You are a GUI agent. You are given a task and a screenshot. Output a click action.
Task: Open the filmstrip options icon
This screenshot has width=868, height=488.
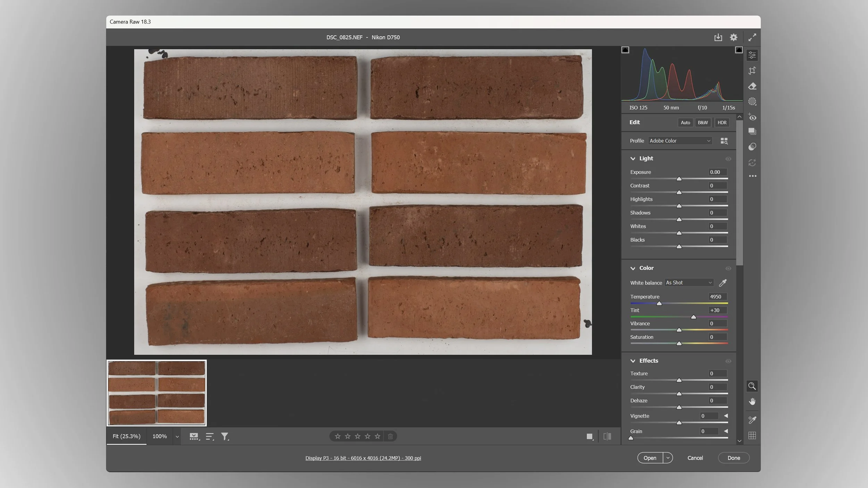tap(194, 437)
